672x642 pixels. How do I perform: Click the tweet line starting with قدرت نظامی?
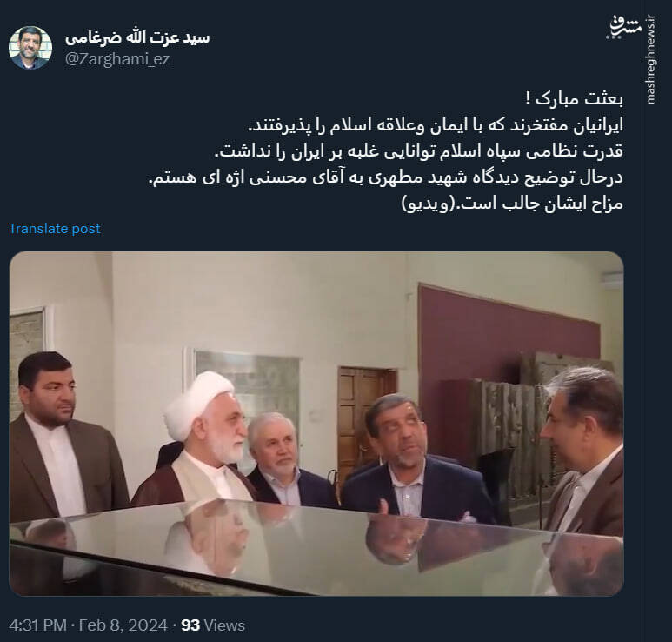tap(418, 151)
